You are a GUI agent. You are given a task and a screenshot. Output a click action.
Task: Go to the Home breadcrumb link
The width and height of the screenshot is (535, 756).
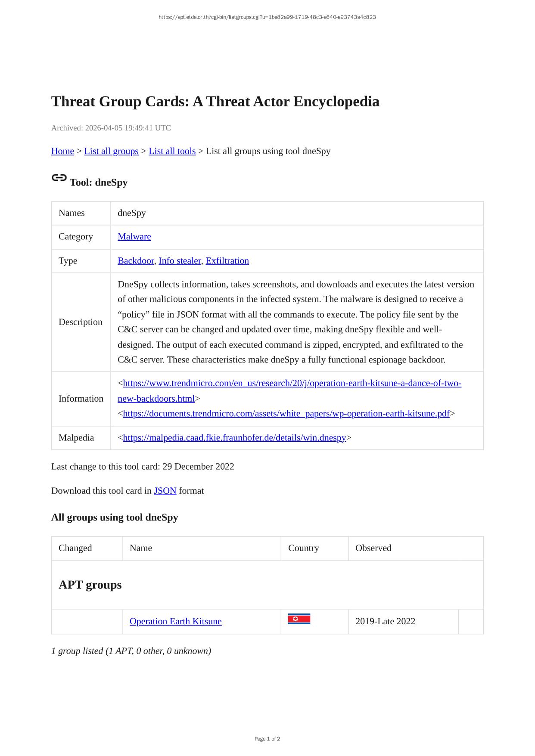(x=62, y=151)
